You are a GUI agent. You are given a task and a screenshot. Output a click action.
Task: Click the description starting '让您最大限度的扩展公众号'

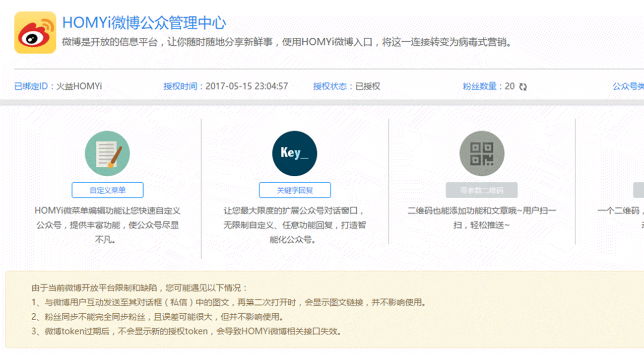coord(295,225)
